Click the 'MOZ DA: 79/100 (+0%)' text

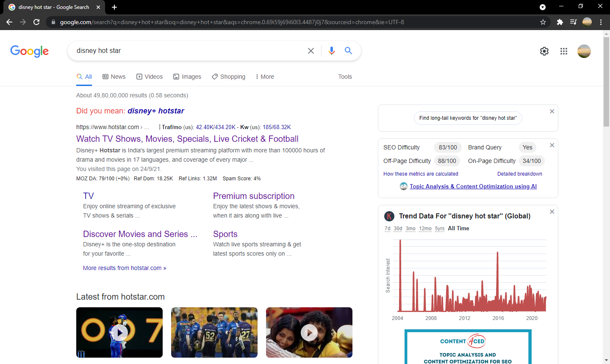point(103,179)
